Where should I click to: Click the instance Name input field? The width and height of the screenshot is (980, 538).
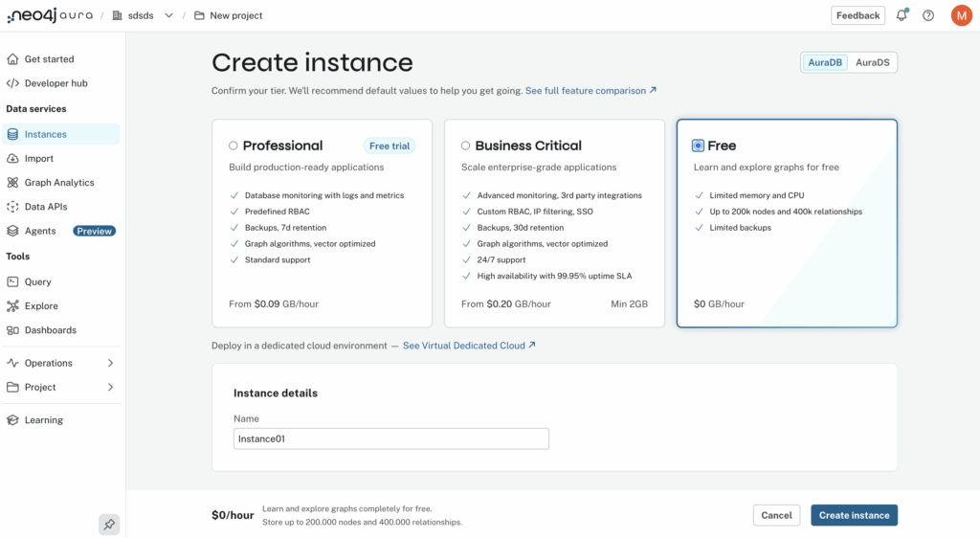tap(390, 438)
